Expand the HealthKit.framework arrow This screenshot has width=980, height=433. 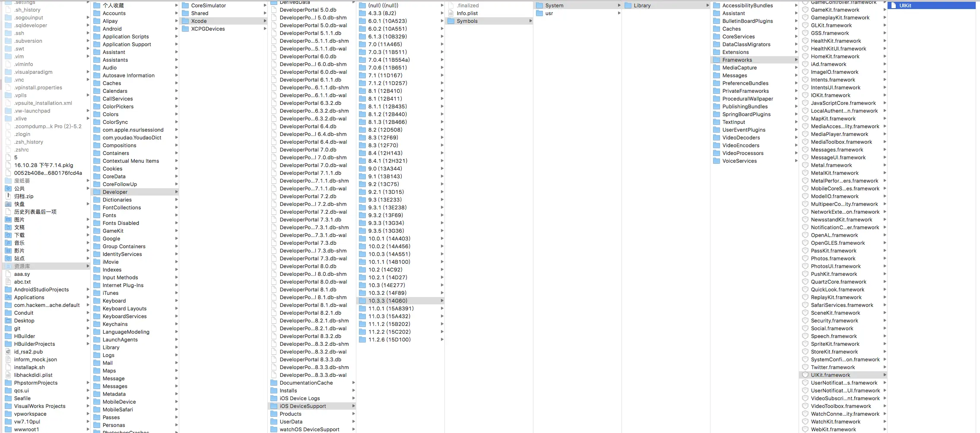(885, 41)
